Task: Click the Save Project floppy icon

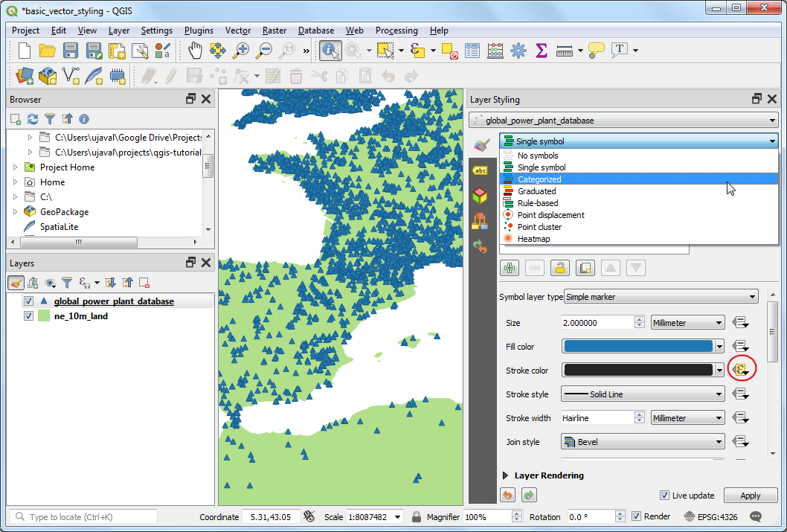Action: tap(71, 51)
